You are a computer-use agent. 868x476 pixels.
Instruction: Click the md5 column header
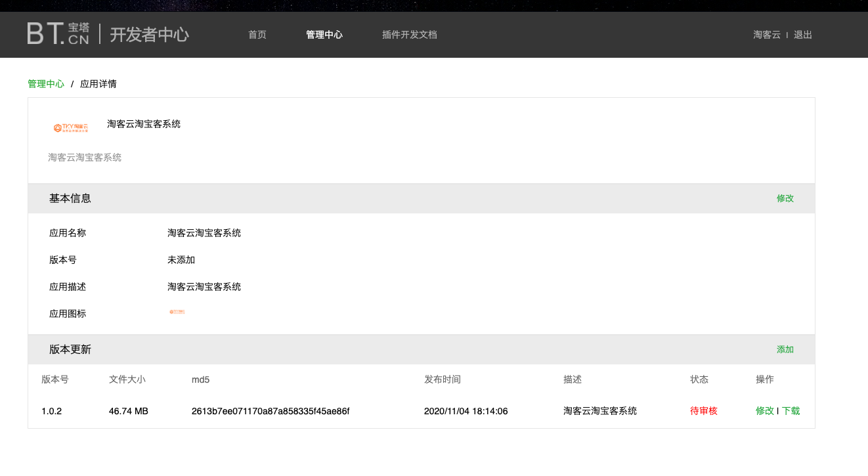201,379
